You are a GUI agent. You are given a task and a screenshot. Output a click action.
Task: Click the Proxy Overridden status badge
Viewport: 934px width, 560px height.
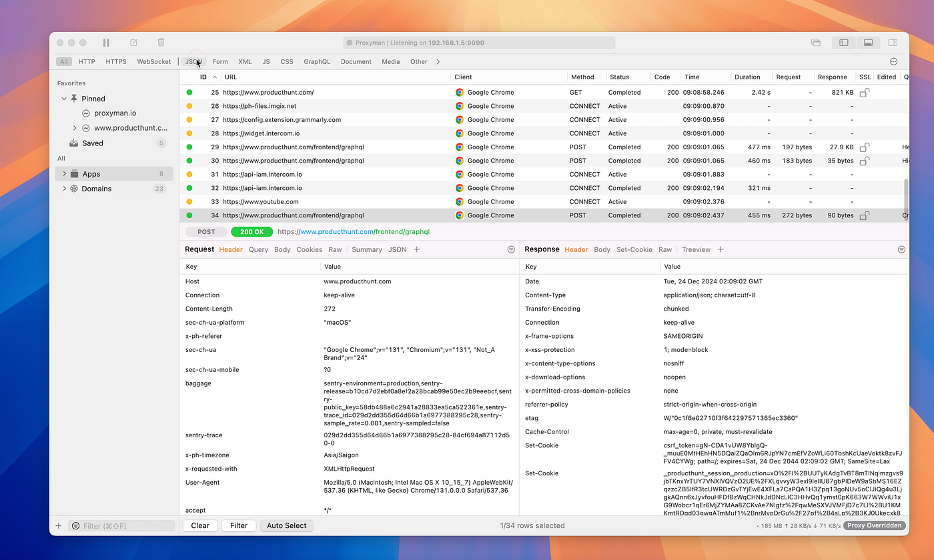[x=873, y=525]
